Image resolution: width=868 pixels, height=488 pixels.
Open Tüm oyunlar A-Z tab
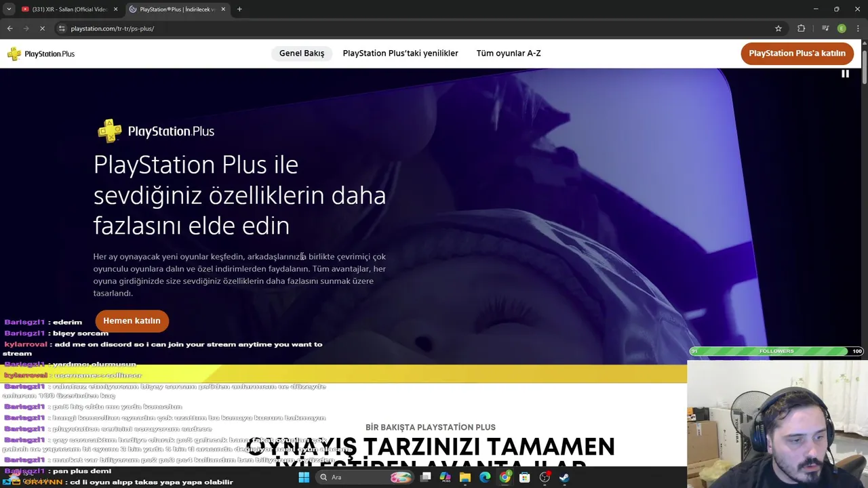(509, 54)
